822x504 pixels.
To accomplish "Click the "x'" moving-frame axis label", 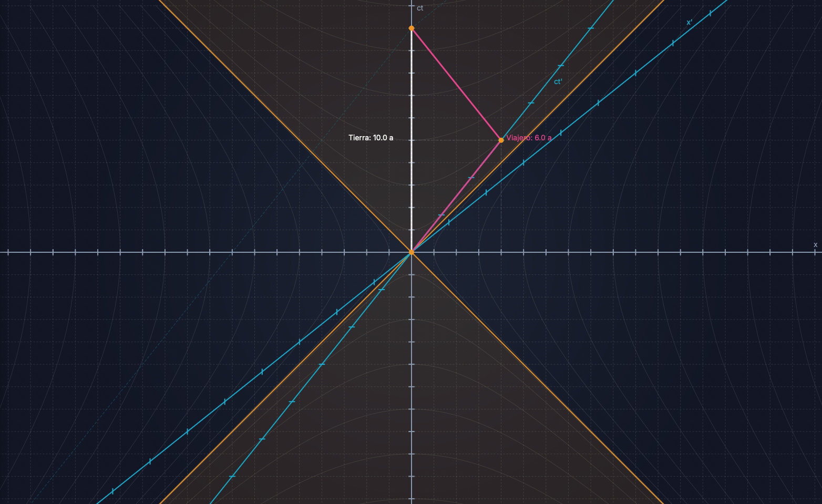I will tap(690, 22).
